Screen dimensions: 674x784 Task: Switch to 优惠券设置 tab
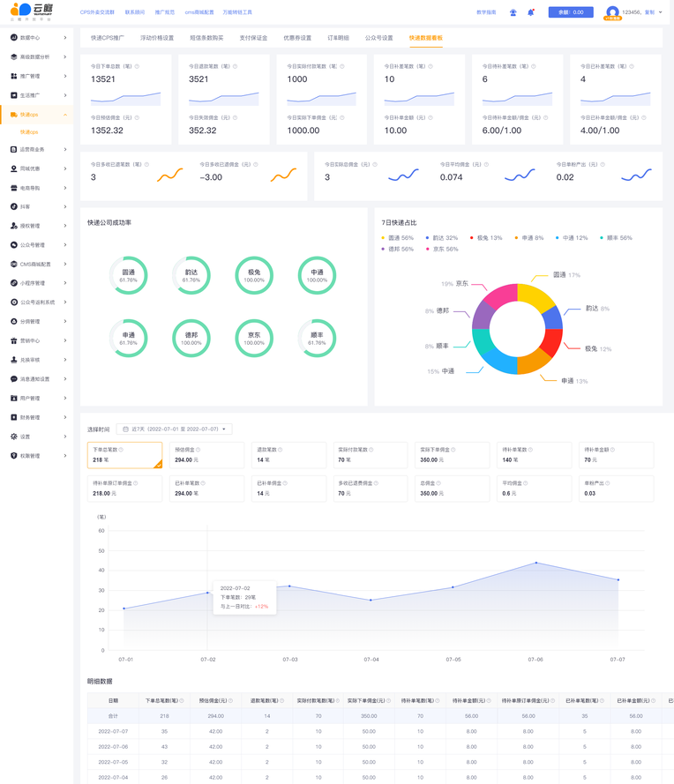[297, 38]
